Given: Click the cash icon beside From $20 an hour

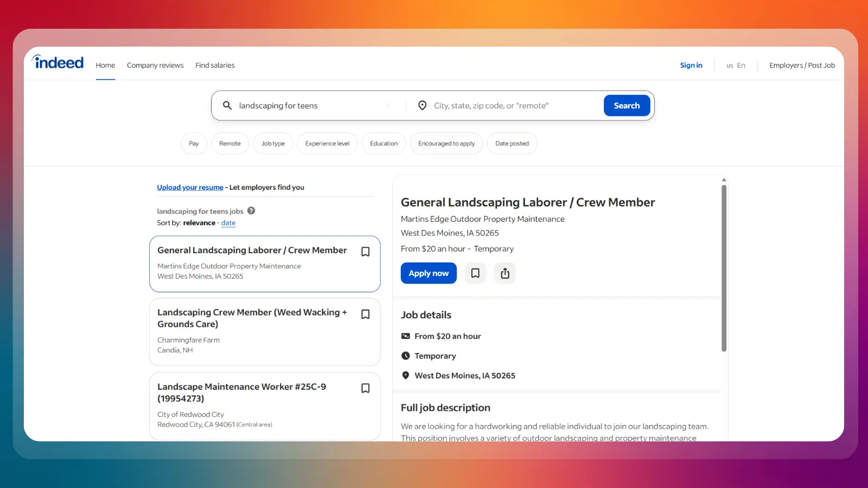Looking at the screenshot, I should click(x=405, y=336).
